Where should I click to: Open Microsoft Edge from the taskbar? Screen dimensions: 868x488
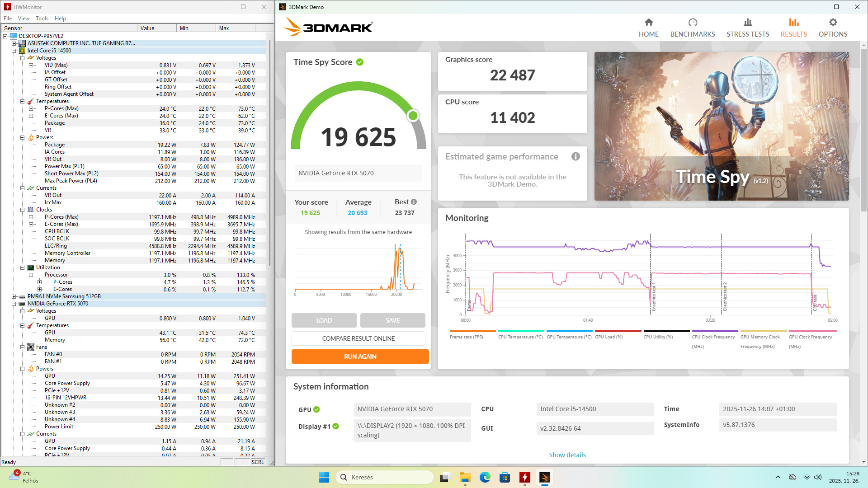tap(485, 477)
